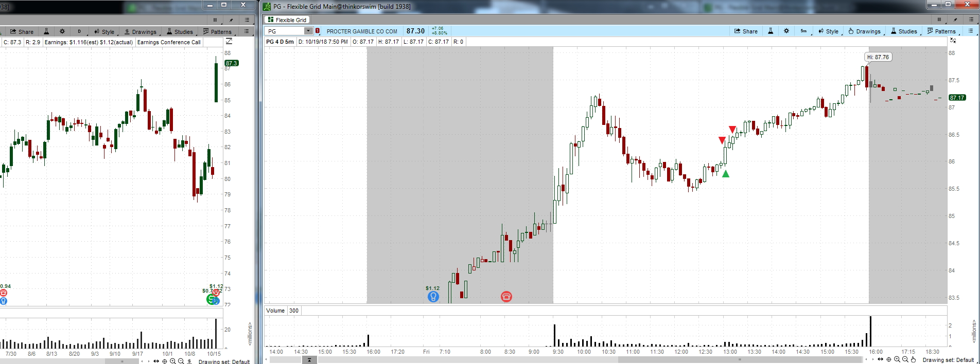
Task: Click the zoom-in magnifier in PG chart
Action: pos(897,359)
